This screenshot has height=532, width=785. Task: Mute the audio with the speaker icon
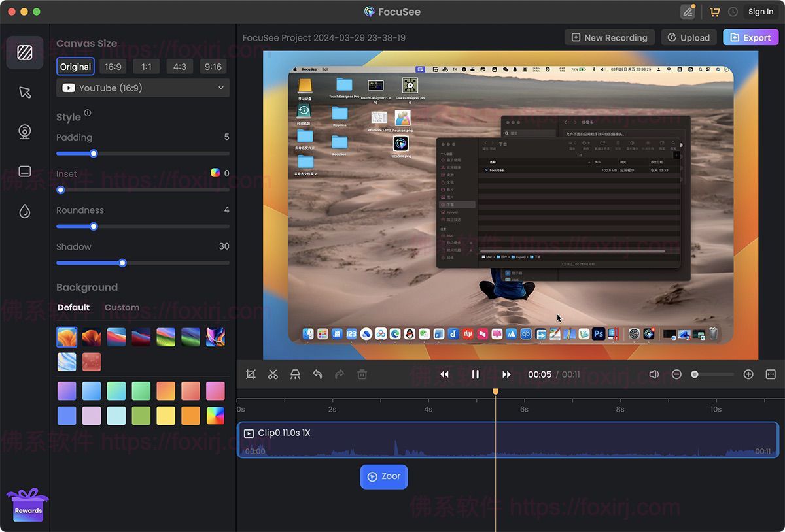pos(654,374)
